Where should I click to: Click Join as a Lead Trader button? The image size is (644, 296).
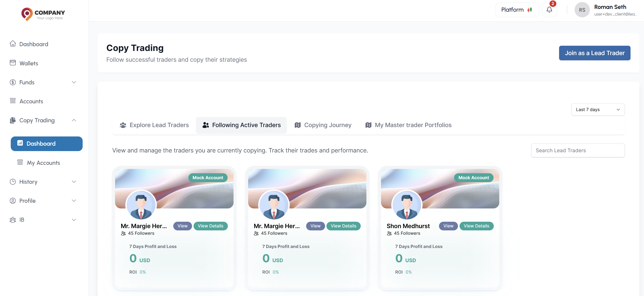point(594,53)
